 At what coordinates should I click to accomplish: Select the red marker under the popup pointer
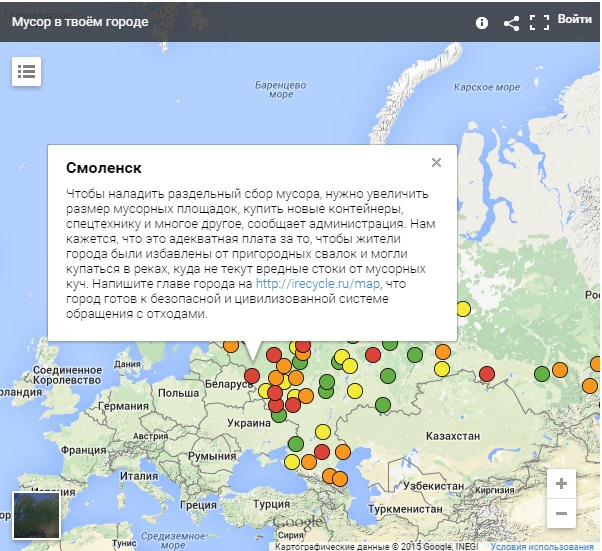[x=252, y=376]
